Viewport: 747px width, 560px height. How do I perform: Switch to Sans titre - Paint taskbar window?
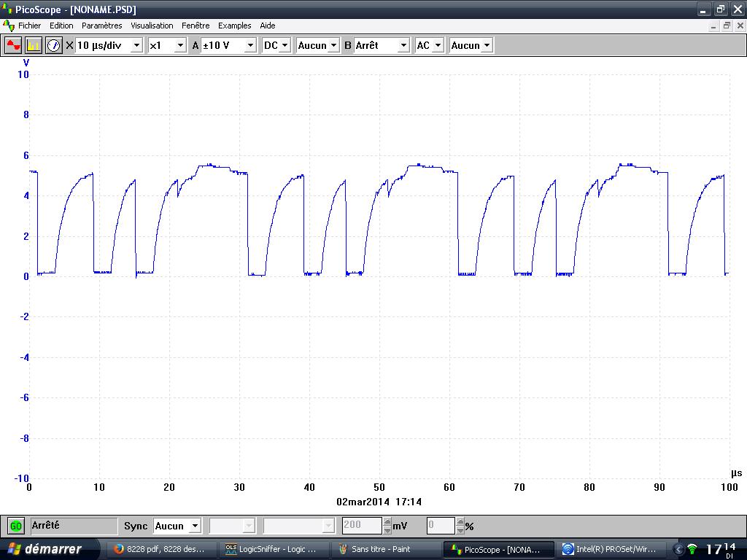coord(385,549)
